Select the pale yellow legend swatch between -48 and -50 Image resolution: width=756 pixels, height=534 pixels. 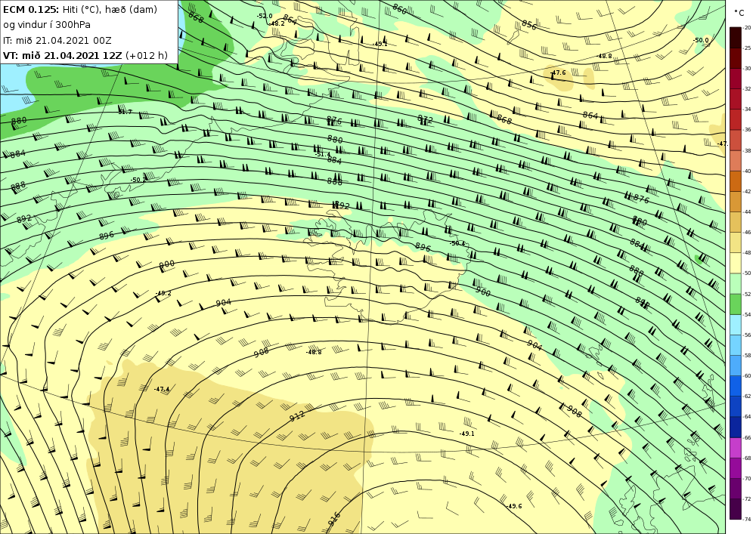[x=736, y=263]
